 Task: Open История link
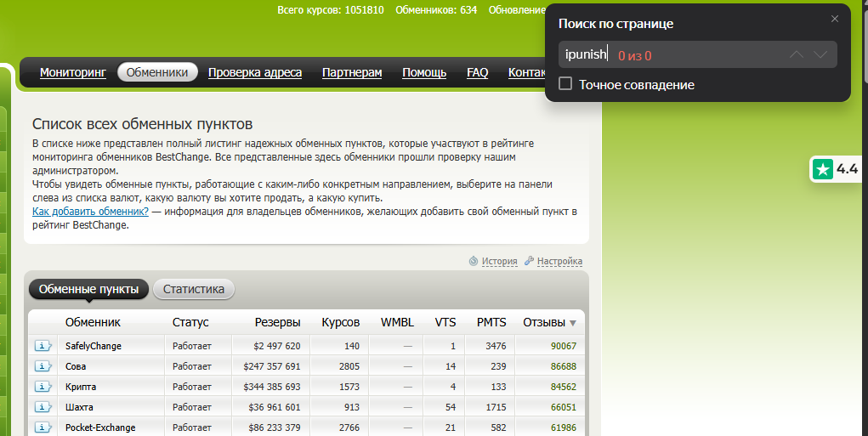click(x=499, y=261)
